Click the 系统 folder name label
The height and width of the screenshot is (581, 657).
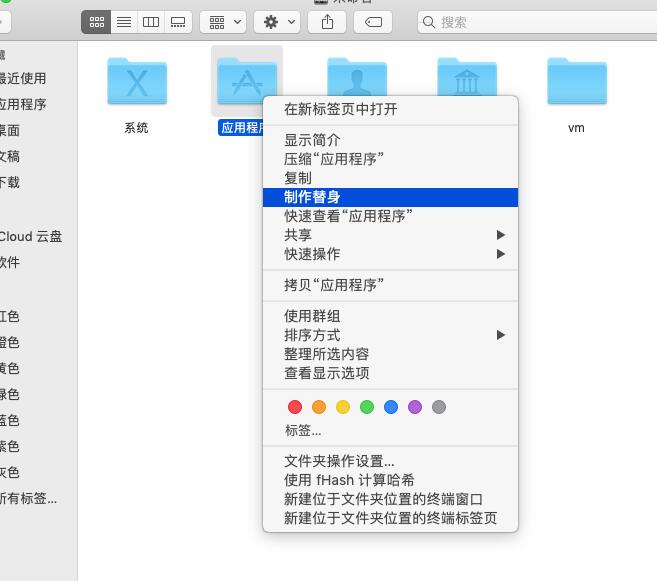pyautogui.click(x=136, y=128)
